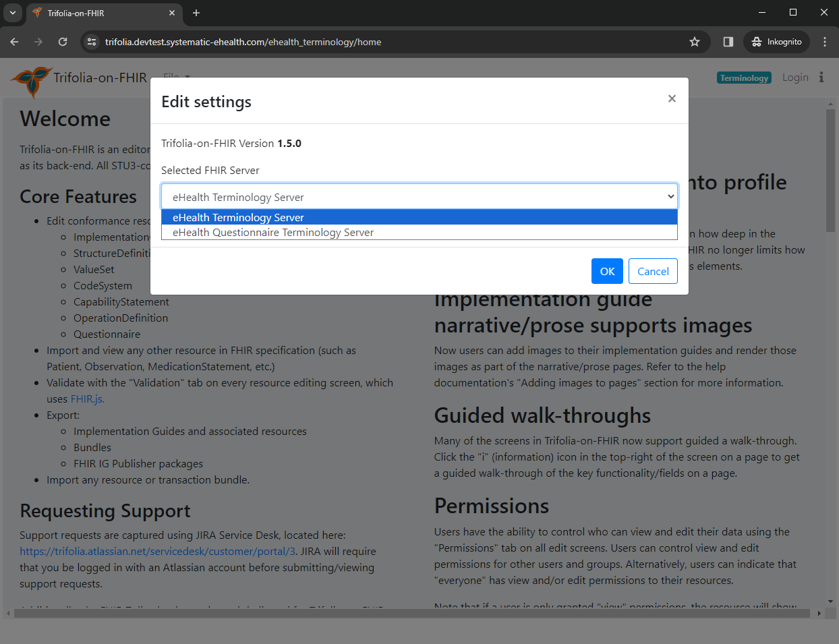The image size is (839, 644).
Task: Click the back navigation arrow
Action: 14,41
